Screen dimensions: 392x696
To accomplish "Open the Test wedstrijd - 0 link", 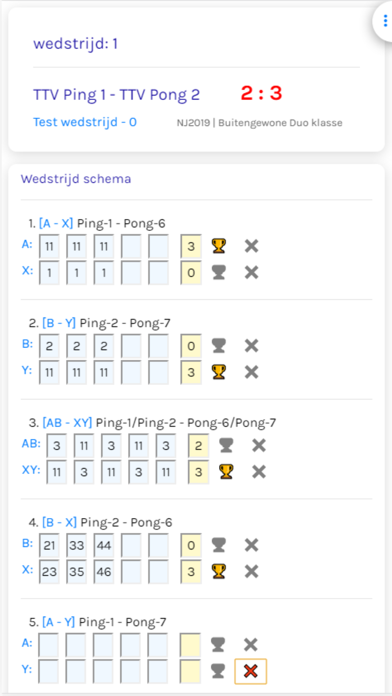I will (x=85, y=122).
